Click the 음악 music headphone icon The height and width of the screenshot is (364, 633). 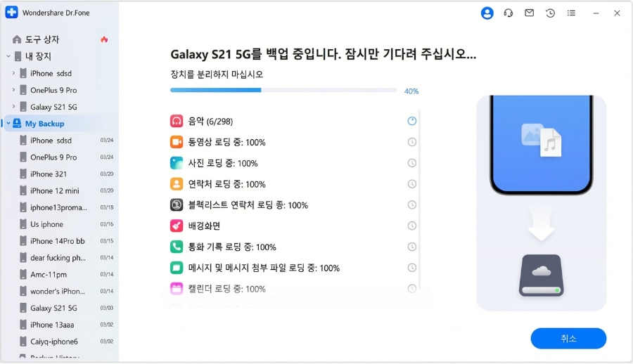[177, 121]
